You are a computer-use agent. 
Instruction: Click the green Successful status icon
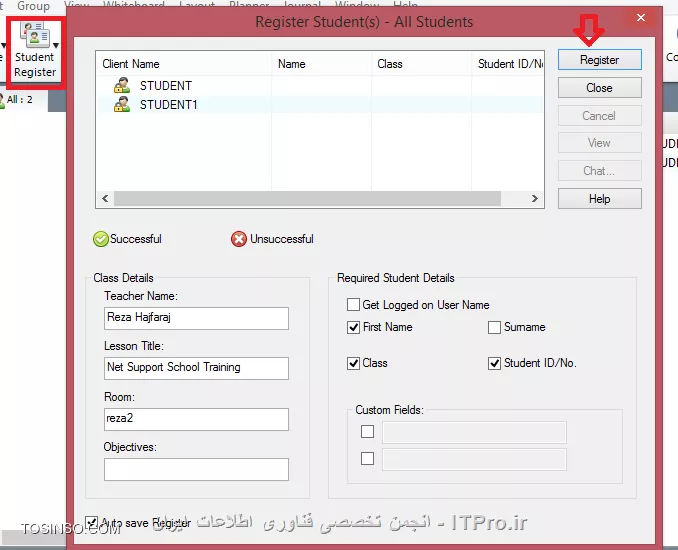(101, 239)
